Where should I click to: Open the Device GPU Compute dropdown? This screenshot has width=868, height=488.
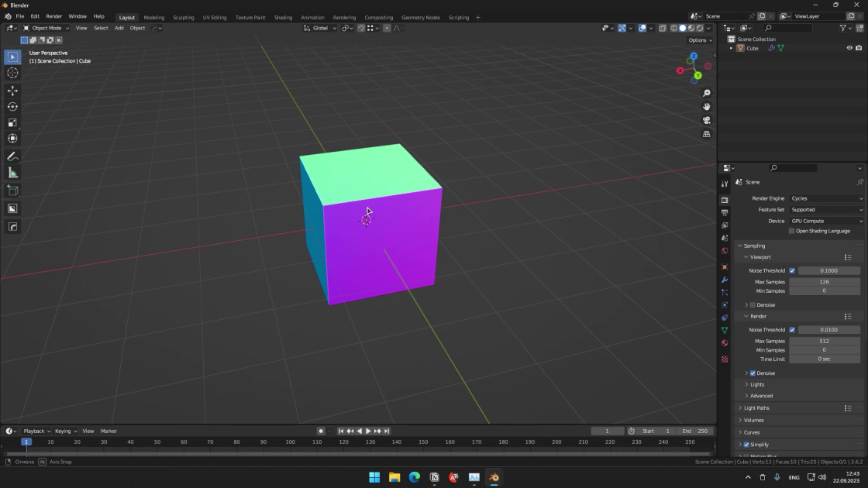[x=826, y=221]
